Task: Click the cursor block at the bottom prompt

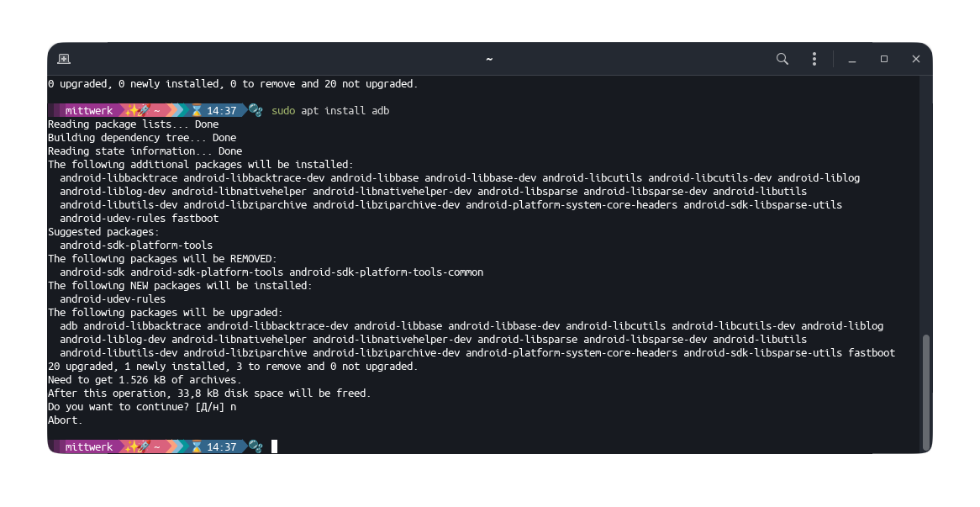Action: (274, 447)
